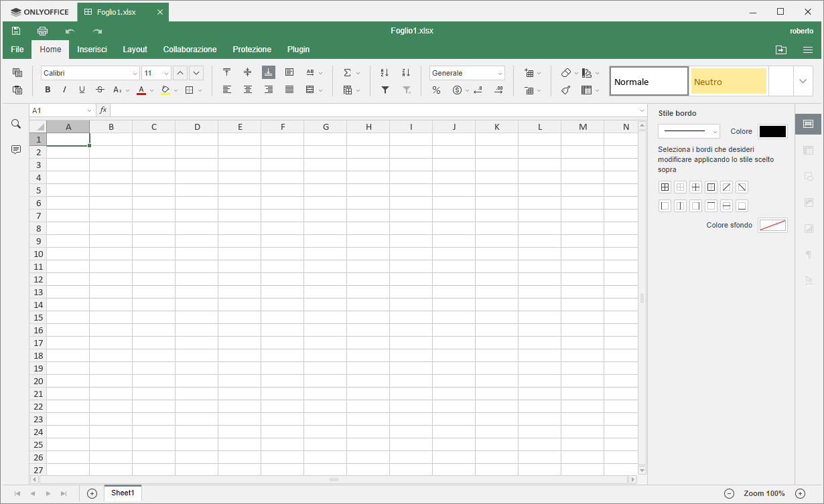Switch to the Inserisci tab
This screenshot has height=504, width=824.
coord(92,50)
